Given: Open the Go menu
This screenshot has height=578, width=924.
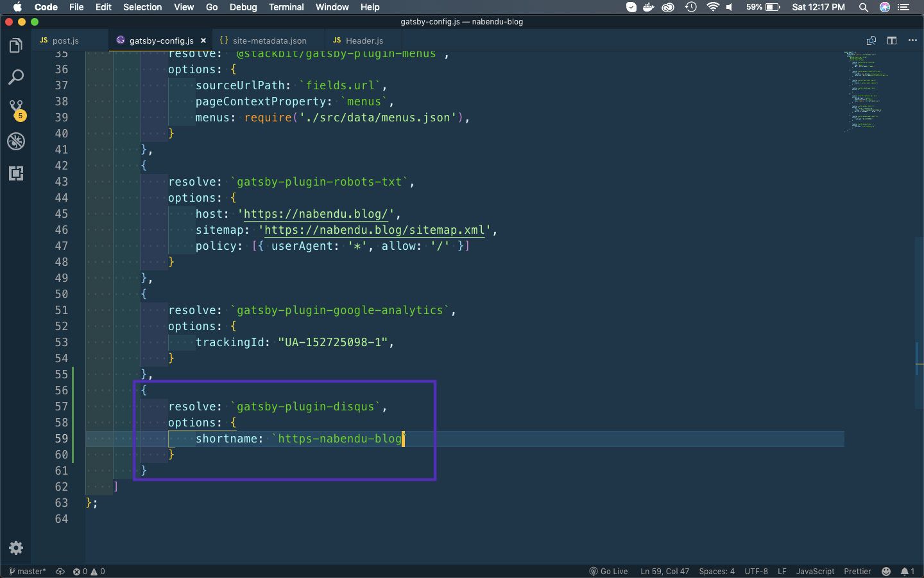Looking at the screenshot, I should (x=212, y=7).
